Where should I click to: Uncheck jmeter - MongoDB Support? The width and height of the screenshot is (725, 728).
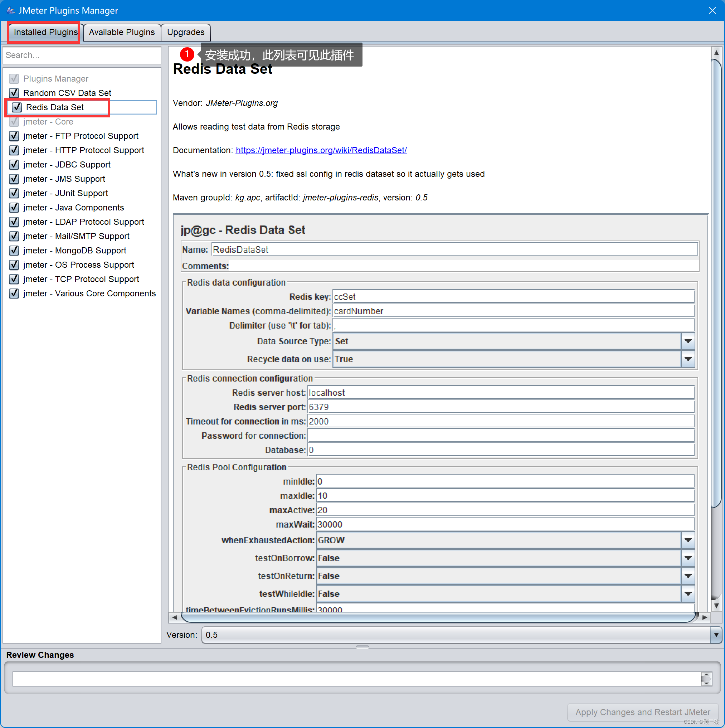click(14, 250)
